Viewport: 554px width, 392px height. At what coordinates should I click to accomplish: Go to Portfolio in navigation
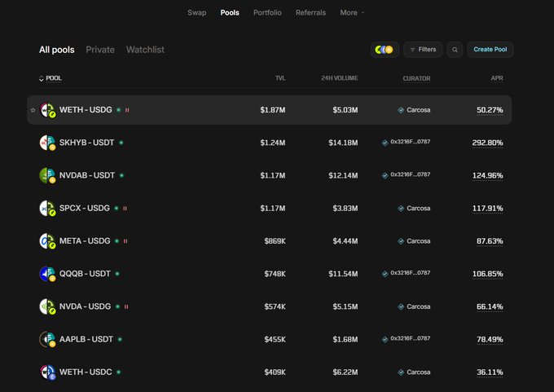coord(267,13)
